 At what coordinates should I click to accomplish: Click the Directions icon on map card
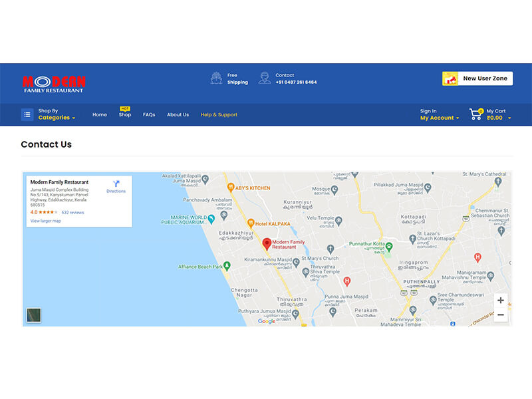tap(116, 184)
